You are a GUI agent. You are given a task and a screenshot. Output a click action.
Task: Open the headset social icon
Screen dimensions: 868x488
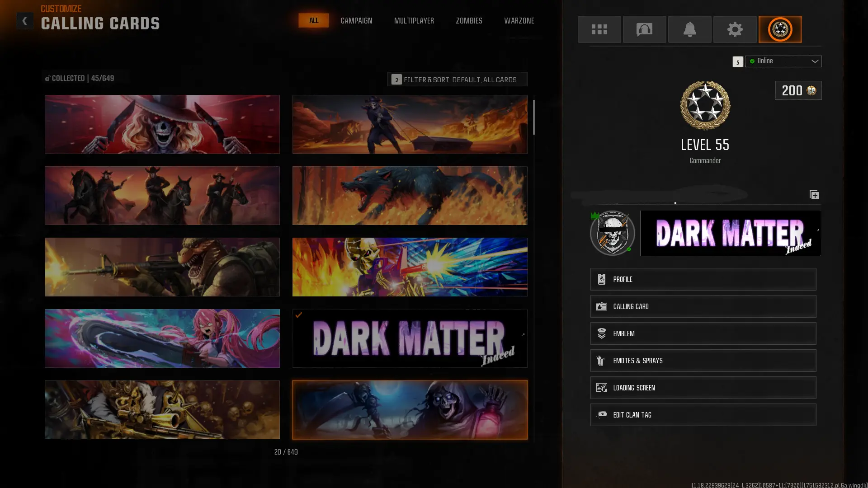pyautogui.click(x=644, y=29)
